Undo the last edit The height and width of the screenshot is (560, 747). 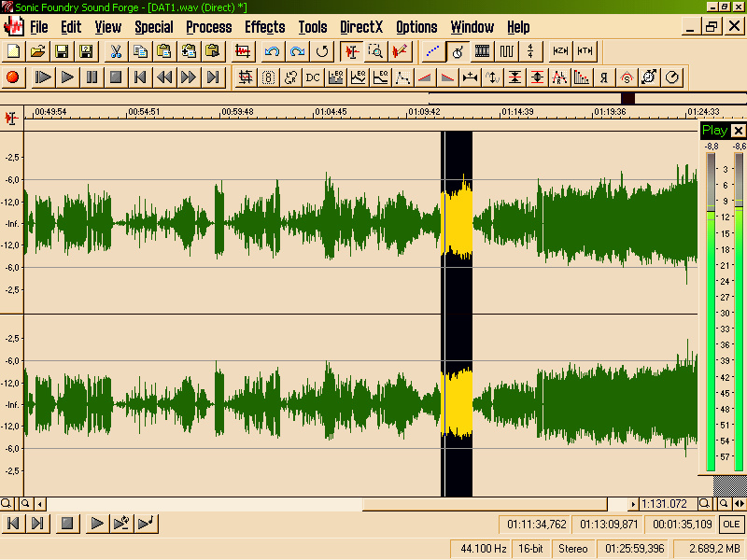[x=272, y=51]
